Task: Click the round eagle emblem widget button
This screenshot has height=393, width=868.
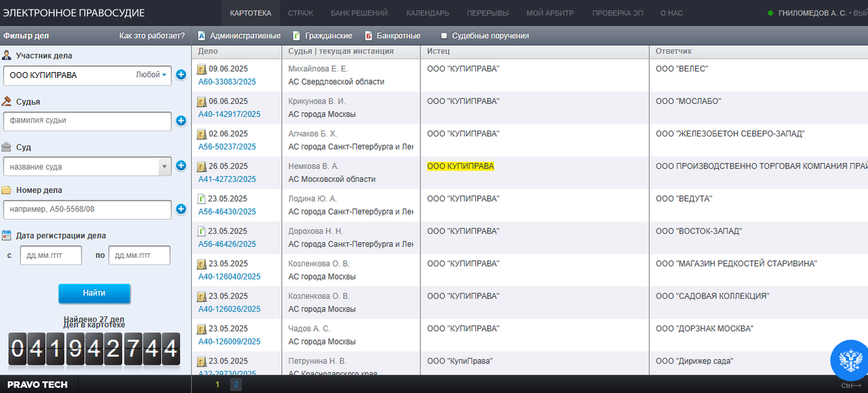Action: point(849,361)
